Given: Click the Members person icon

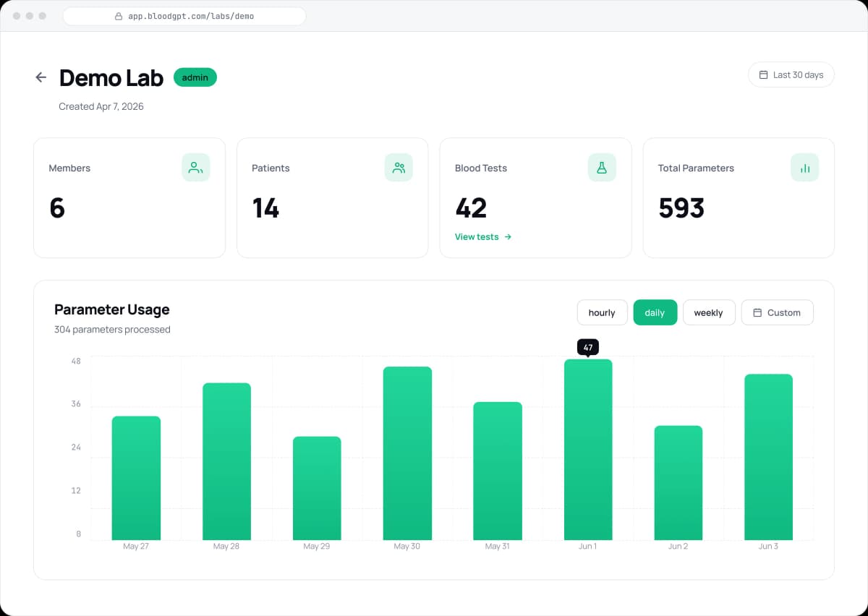Looking at the screenshot, I should 195,168.
